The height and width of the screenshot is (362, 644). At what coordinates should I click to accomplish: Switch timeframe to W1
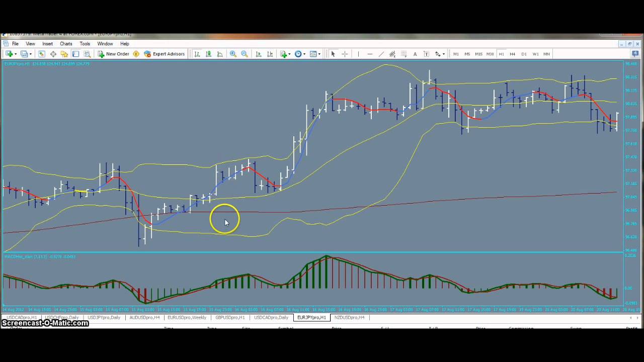click(535, 54)
